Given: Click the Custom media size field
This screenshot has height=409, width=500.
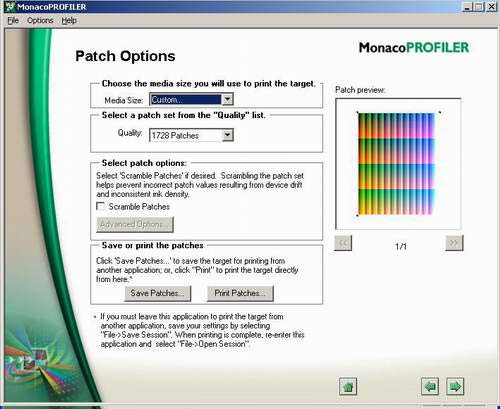Looking at the screenshot, I should coord(185,99).
